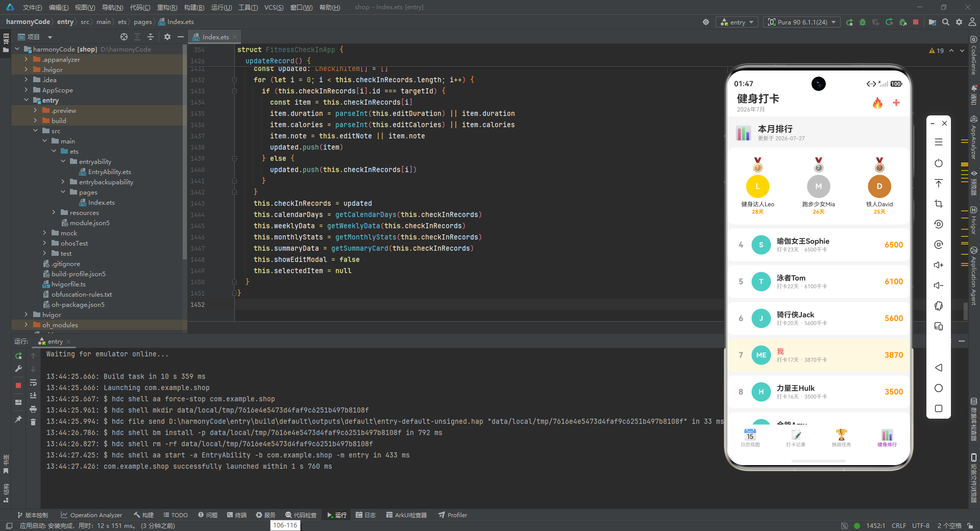Open Pura 90 device selector dropdown
Image resolution: width=980 pixels, height=531 pixels.
pyautogui.click(x=802, y=22)
